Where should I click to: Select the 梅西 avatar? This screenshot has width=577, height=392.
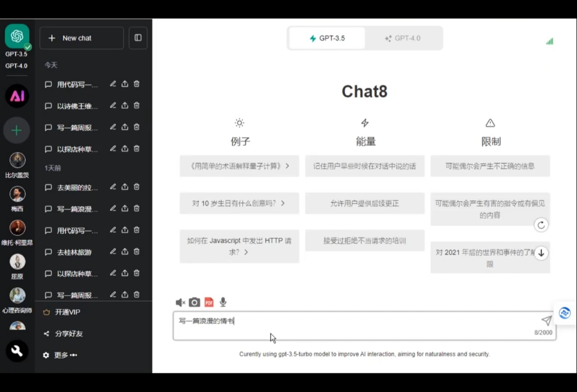(17, 194)
